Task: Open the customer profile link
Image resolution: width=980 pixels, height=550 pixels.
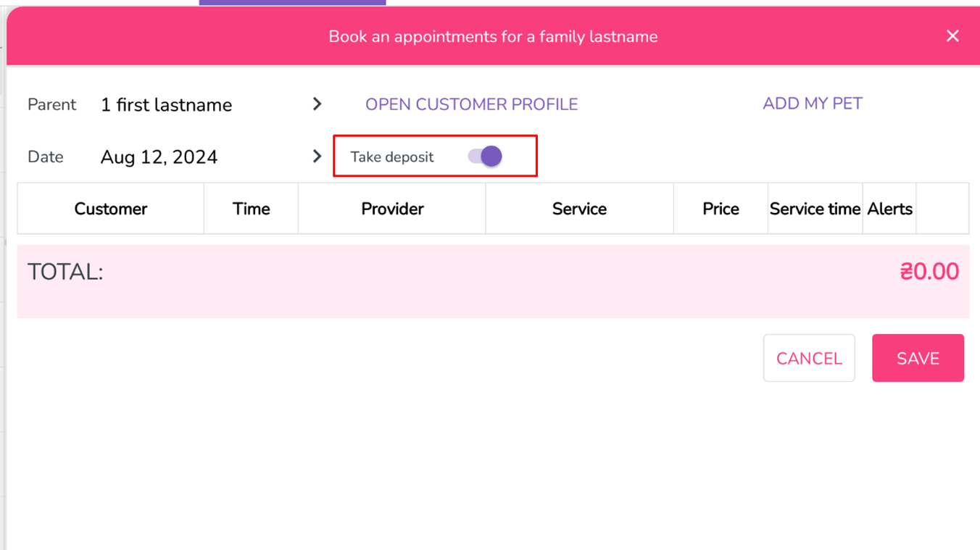Action: [x=471, y=104]
